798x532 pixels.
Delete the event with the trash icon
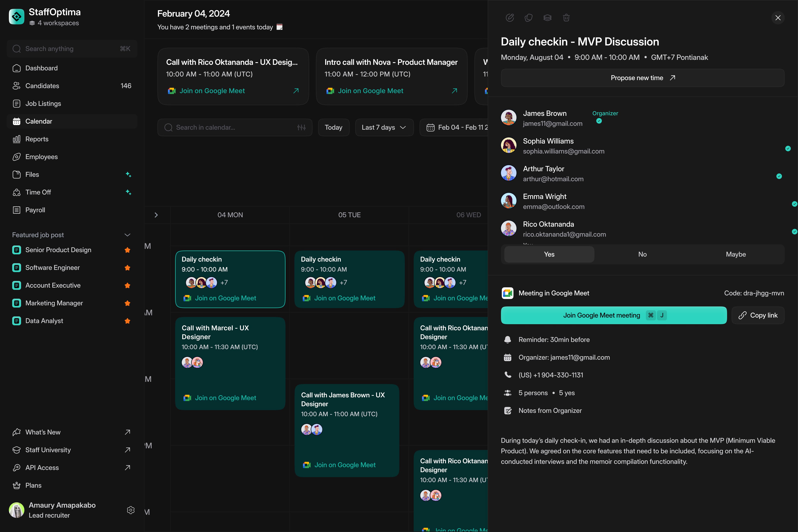pos(566,18)
